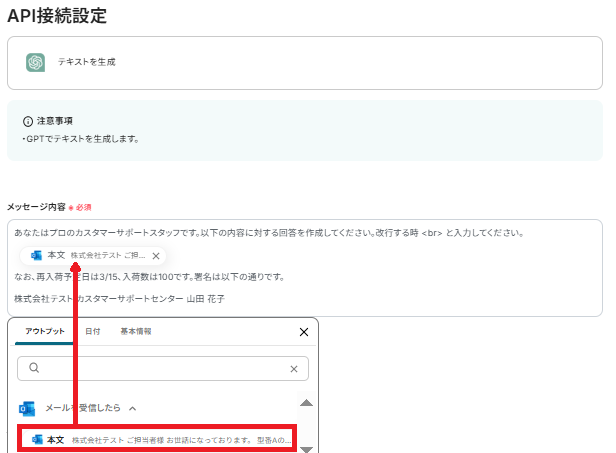The image size is (616, 453).
Task: Click the 本文 chip in the message field
Action: click(93, 256)
